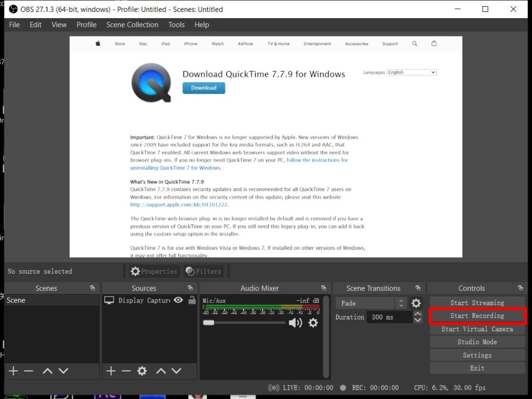Click the Apple logo in the preview
This screenshot has width=532, height=399.
pos(98,44)
